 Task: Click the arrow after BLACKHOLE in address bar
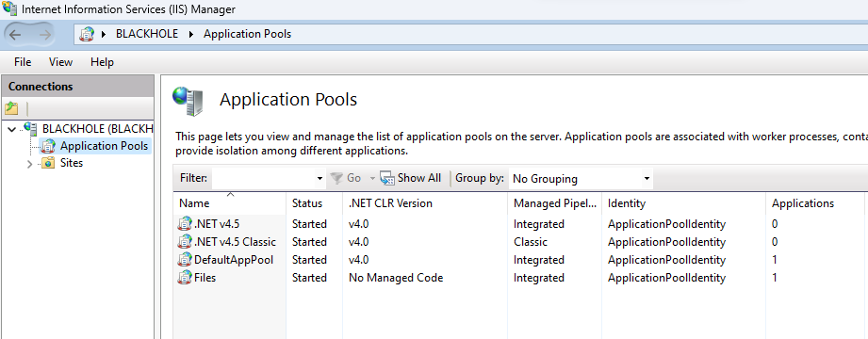tap(191, 34)
